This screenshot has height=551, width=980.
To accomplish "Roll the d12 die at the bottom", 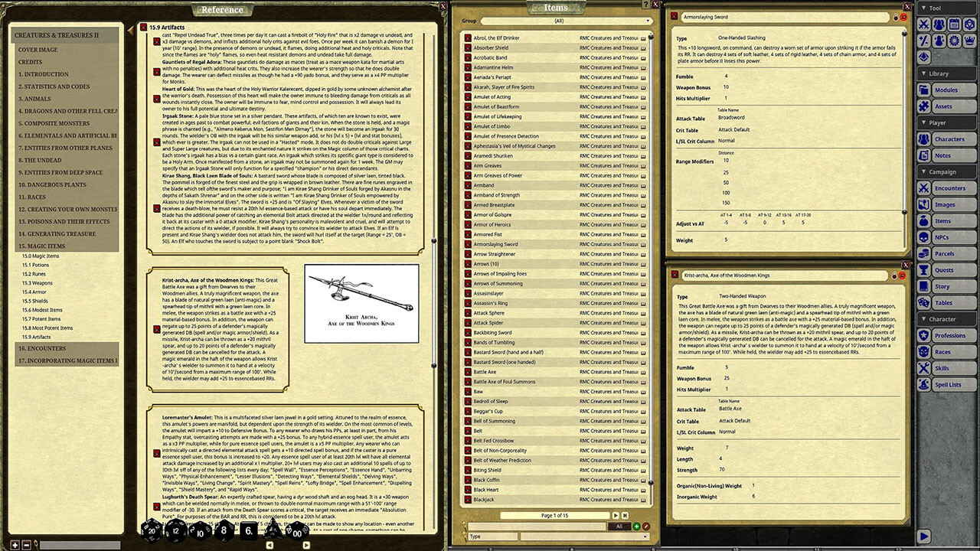I will 175,530.
